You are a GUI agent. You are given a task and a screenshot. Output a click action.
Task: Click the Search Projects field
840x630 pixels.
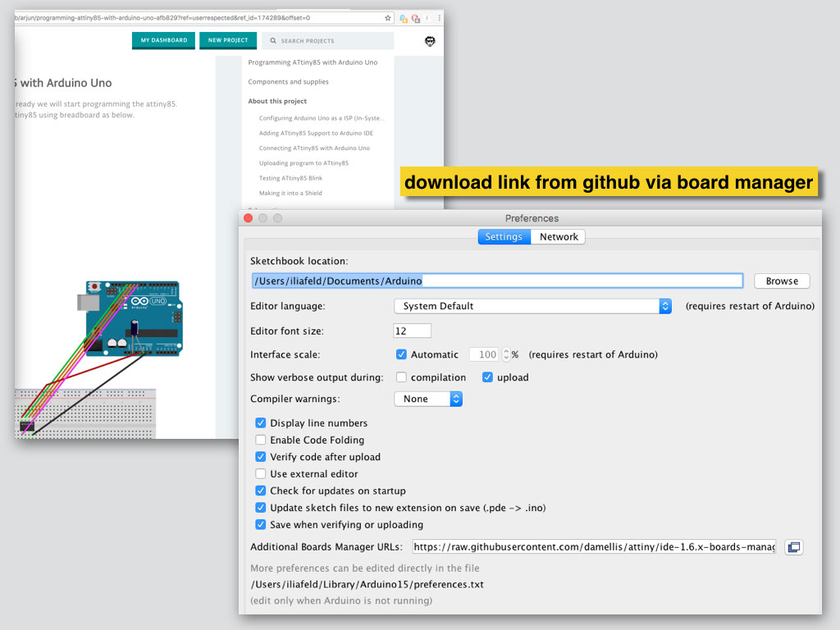coord(327,41)
